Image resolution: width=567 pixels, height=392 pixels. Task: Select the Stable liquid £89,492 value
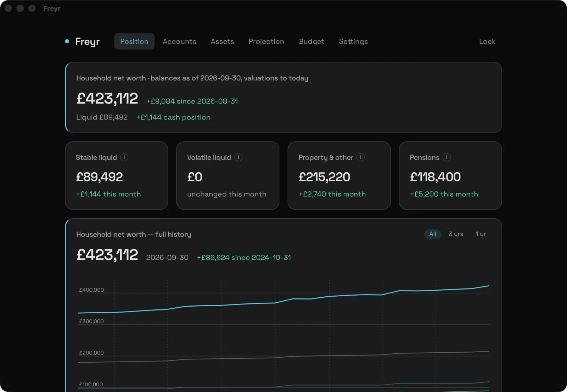(99, 177)
